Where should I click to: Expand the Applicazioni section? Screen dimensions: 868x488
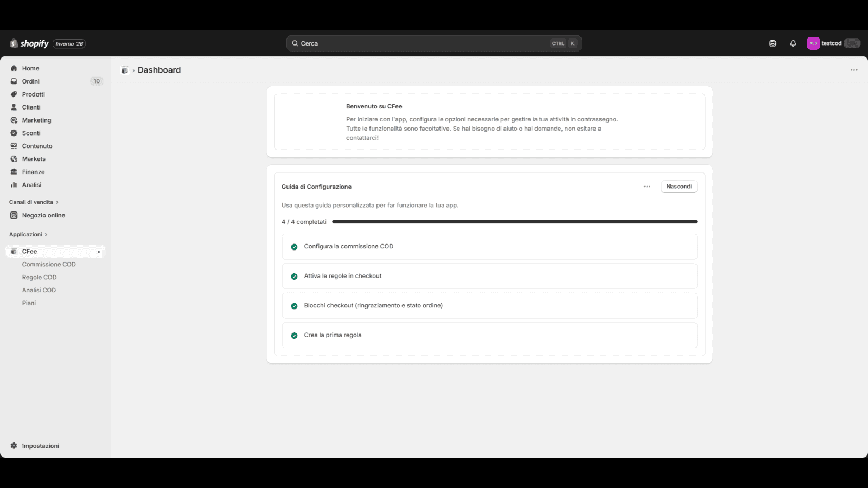tap(28, 234)
